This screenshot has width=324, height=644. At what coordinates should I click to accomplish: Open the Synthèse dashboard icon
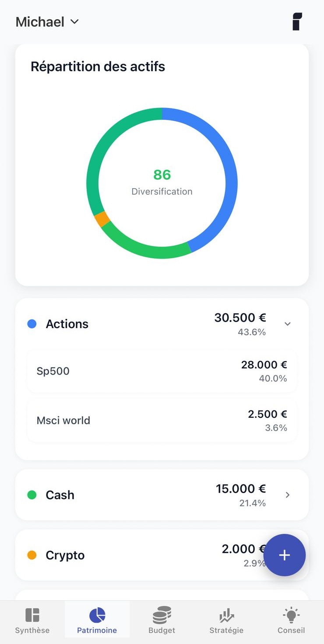(x=32, y=615)
